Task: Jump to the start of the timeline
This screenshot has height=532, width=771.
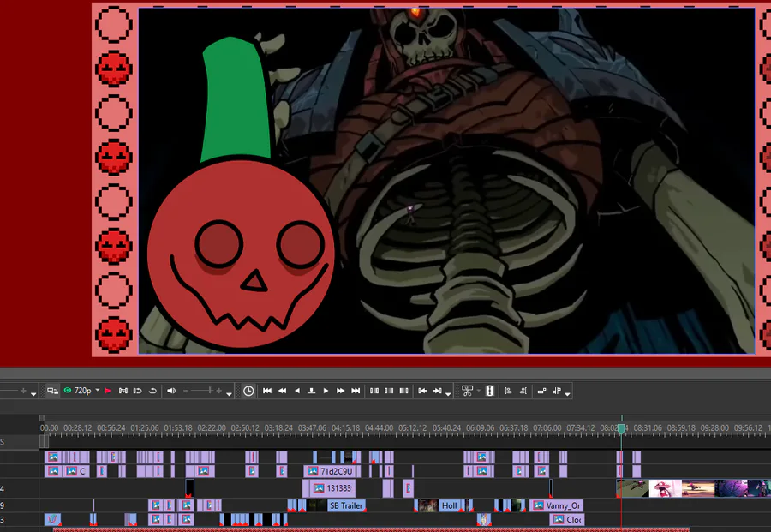Action: click(267, 391)
